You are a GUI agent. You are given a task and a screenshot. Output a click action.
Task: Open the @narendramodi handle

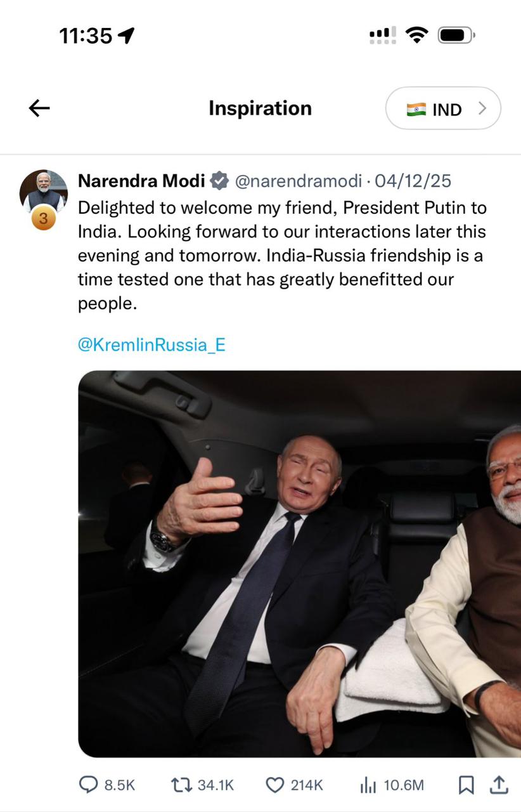point(299,181)
